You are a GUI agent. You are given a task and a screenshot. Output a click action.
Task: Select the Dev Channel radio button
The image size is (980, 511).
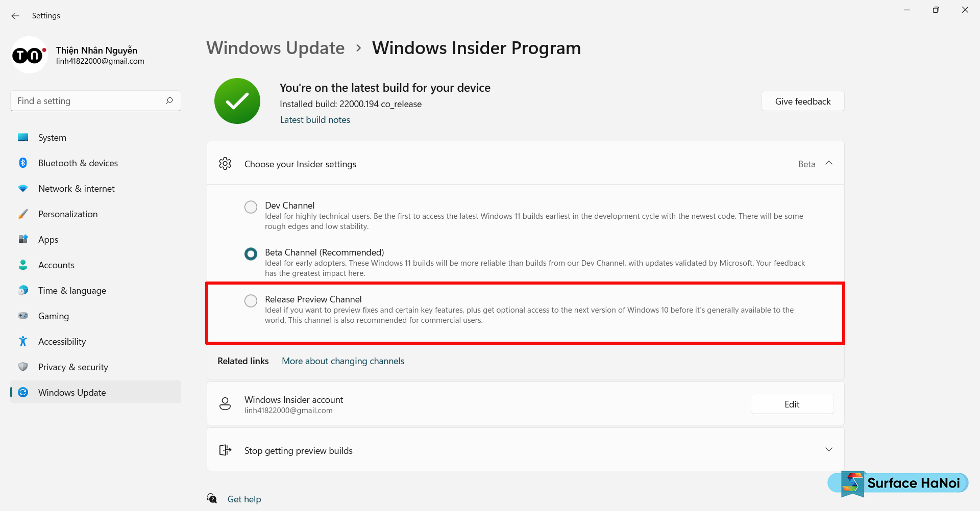click(x=251, y=207)
